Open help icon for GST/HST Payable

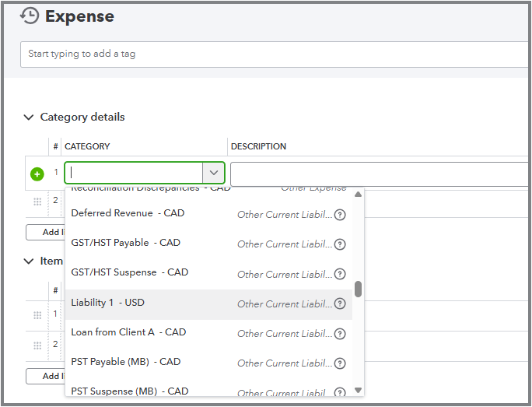(x=340, y=244)
